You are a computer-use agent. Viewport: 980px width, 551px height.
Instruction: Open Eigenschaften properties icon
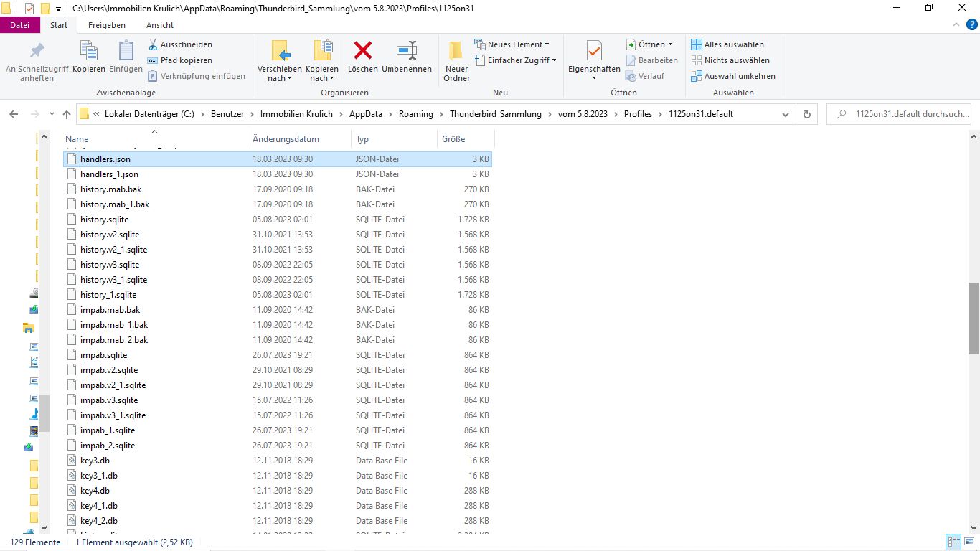click(x=594, y=51)
